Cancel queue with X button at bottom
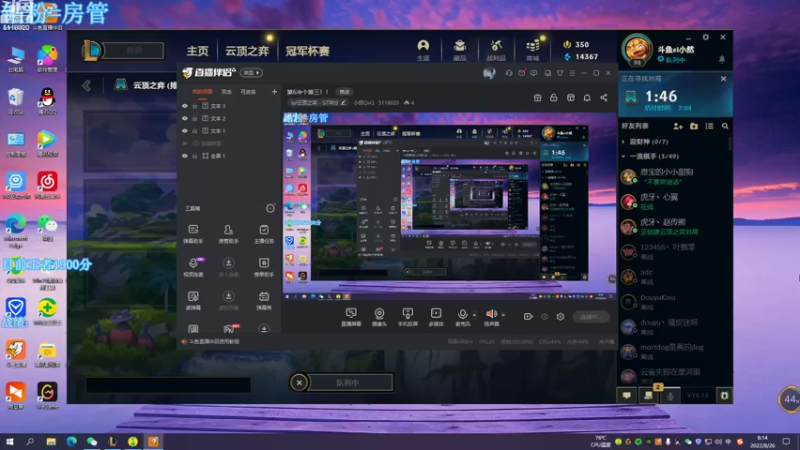Image resolution: width=800 pixels, height=450 pixels. (299, 382)
